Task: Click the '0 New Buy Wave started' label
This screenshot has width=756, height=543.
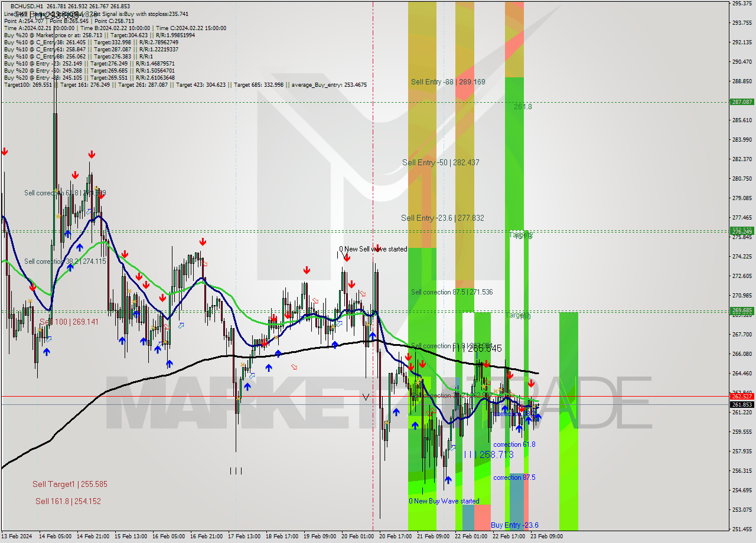Action: 444,501
